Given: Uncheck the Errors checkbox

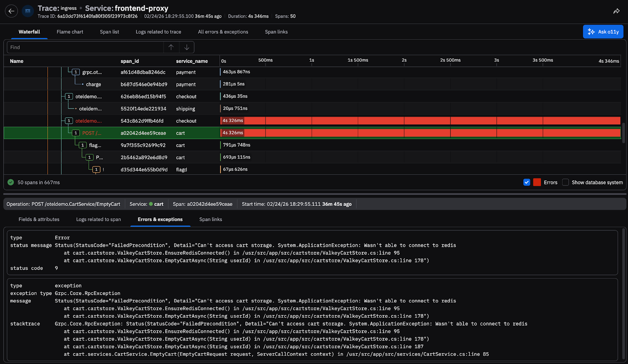Looking at the screenshot, I should pyautogui.click(x=527, y=182).
